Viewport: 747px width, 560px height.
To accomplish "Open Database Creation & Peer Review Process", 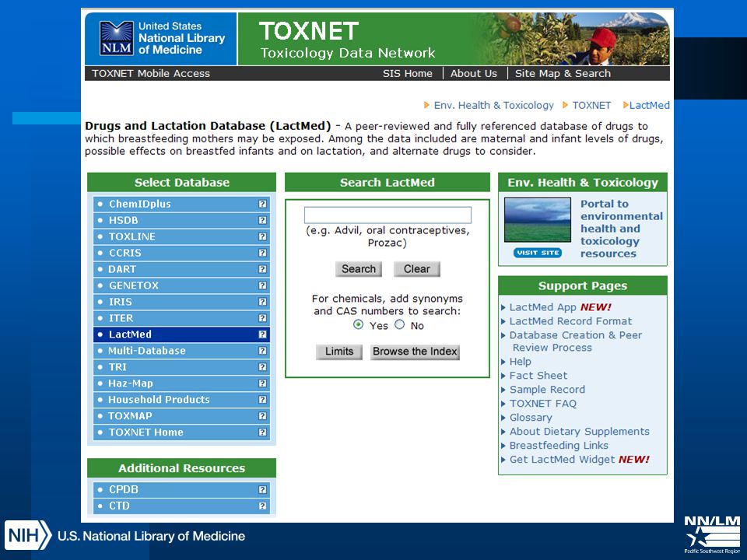I will pyautogui.click(x=576, y=341).
